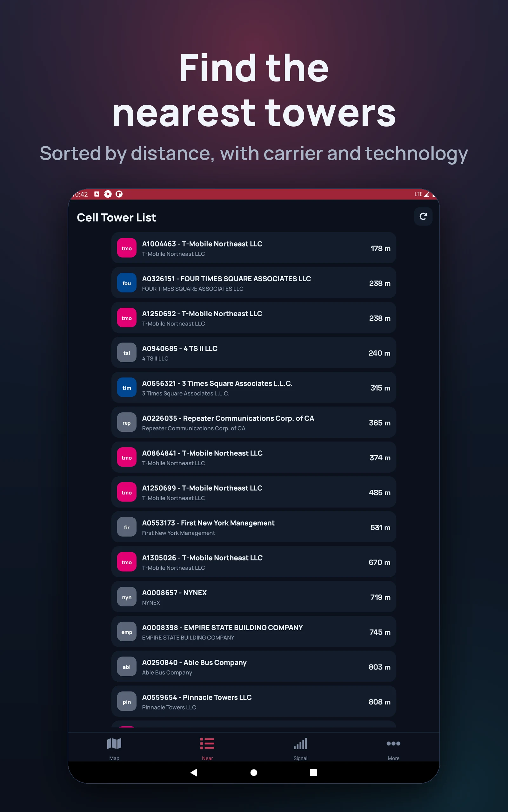The height and width of the screenshot is (812, 508).
Task: Select tower A1250699 - T-Mobile Northeast LLC
Action: point(254,492)
